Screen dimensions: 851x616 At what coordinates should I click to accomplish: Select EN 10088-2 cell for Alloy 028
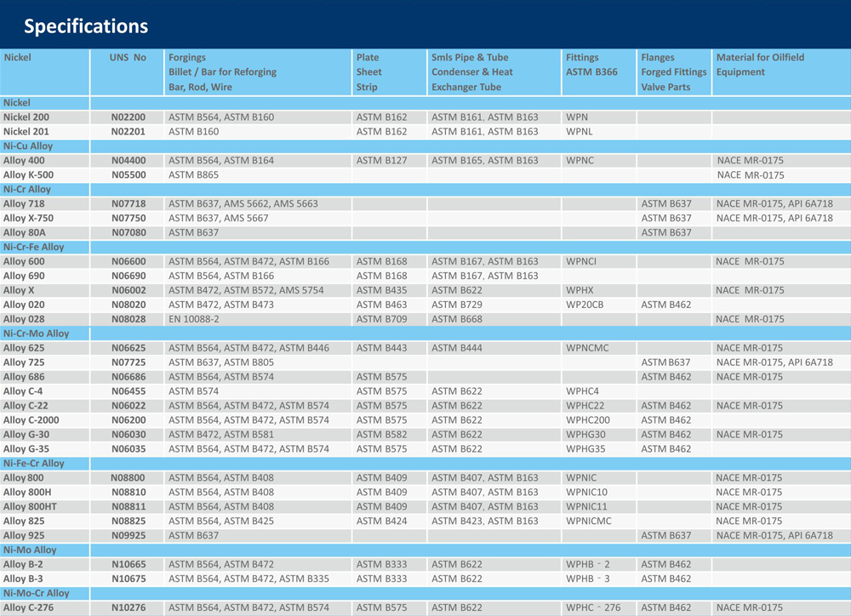[194, 320]
